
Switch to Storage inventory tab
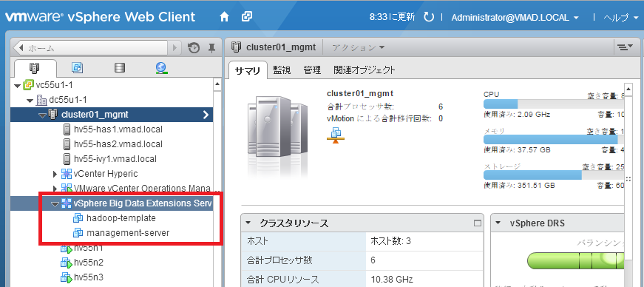coord(120,68)
